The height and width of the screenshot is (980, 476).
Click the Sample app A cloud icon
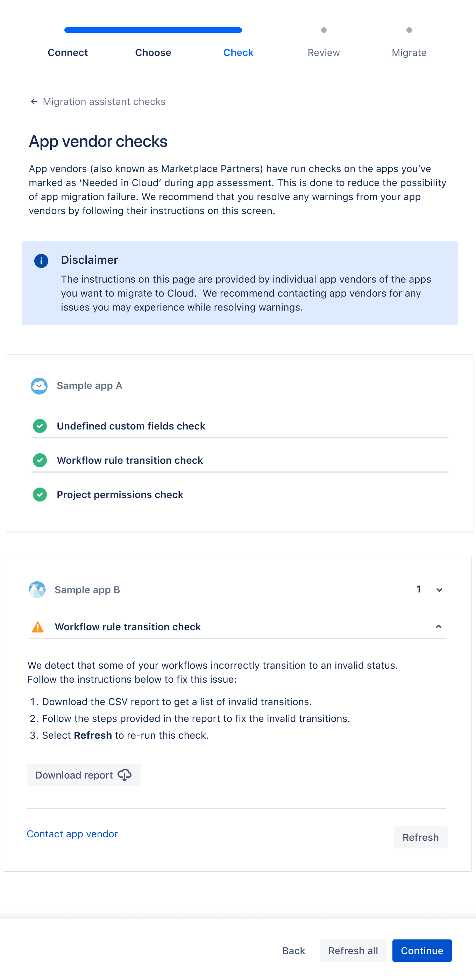(39, 386)
